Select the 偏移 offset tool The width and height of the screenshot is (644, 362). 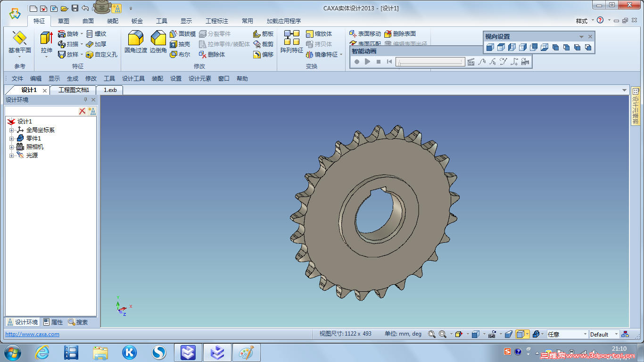click(x=263, y=55)
